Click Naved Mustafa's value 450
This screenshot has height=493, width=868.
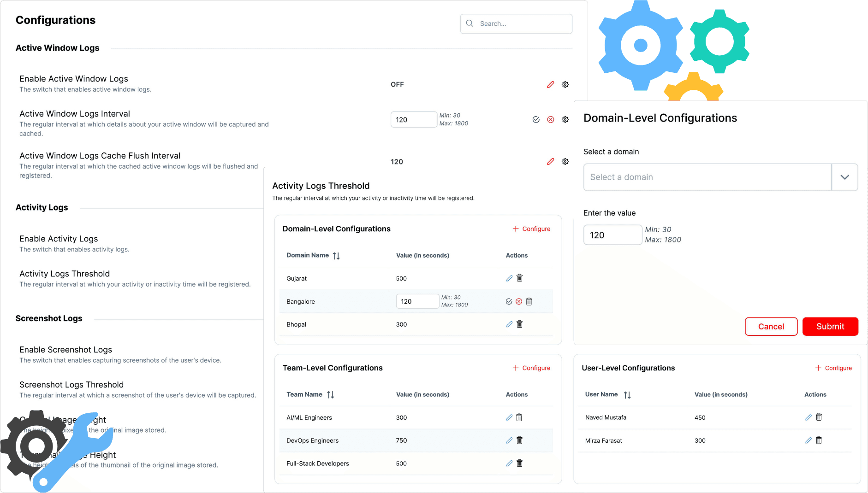click(700, 417)
